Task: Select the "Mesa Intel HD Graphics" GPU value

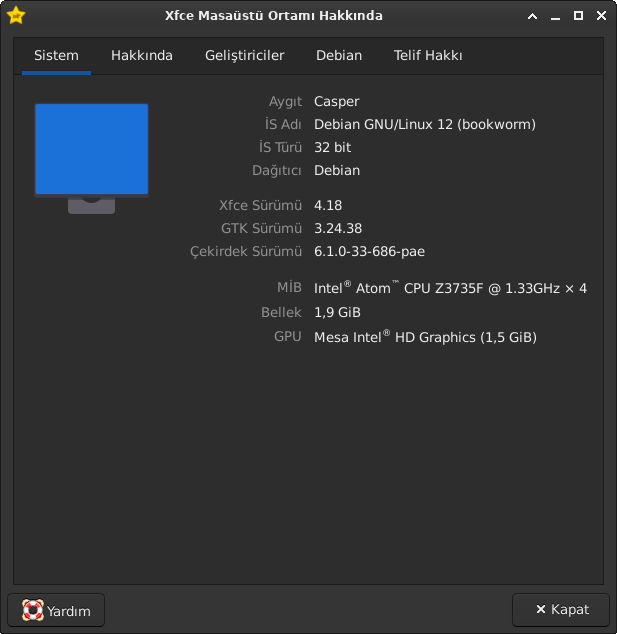Action: coord(425,337)
